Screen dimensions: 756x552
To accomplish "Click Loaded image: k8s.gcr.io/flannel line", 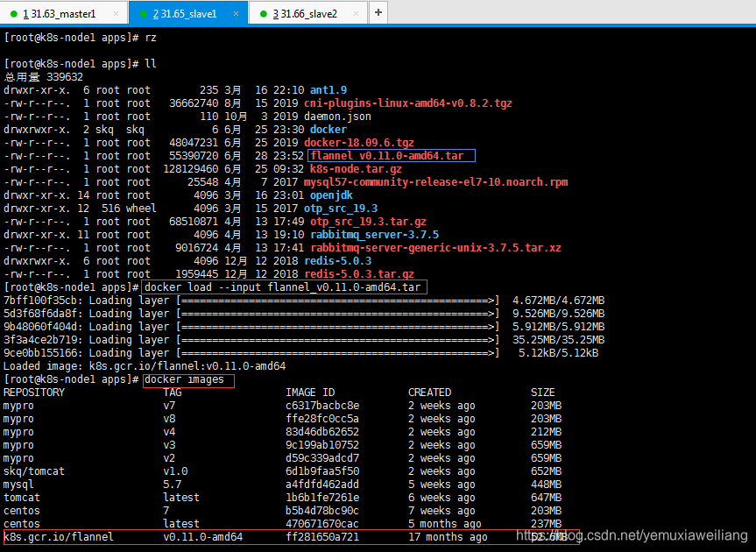I will coord(145,366).
